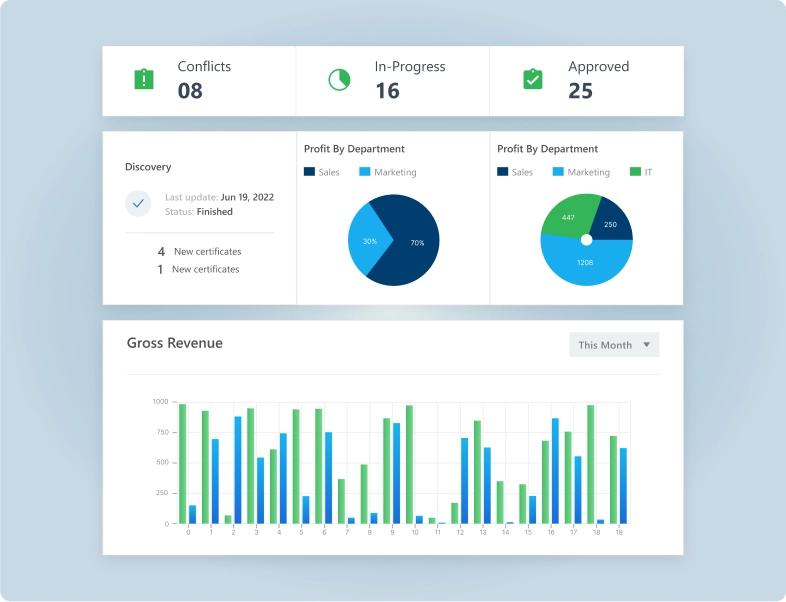Click the Sales dark blue swatch in three-department chart
The image size is (786, 602).
(x=503, y=172)
